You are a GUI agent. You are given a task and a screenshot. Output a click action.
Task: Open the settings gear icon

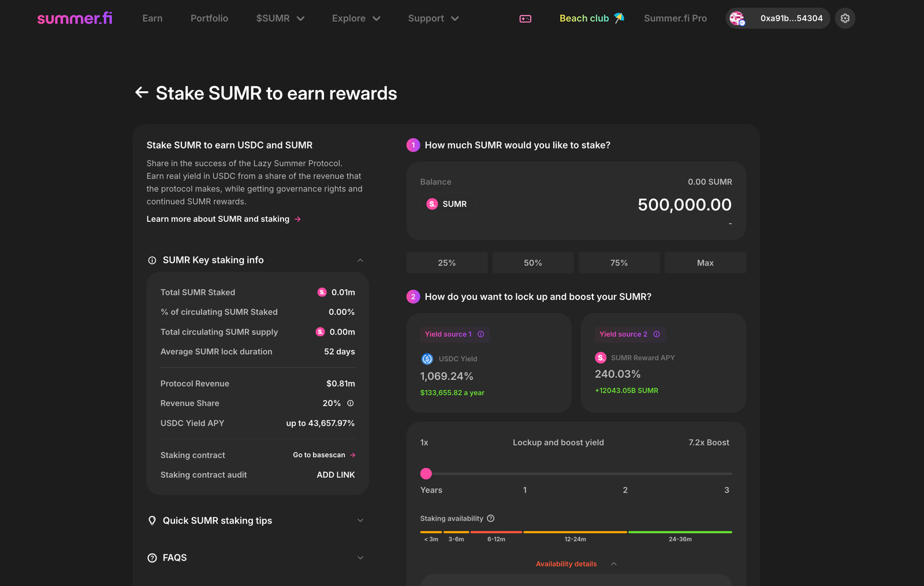845,18
